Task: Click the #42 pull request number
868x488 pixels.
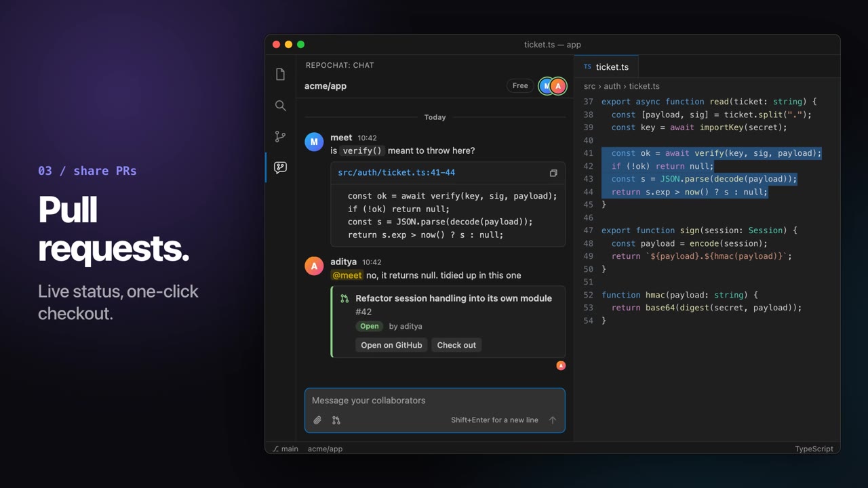Action: click(363, 312)
